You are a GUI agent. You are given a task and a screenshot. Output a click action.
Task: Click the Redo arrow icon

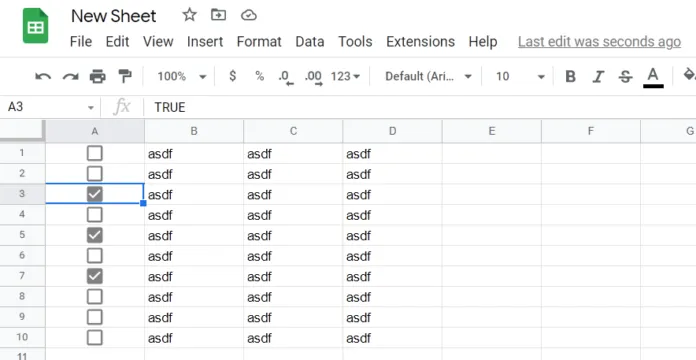pyautogui.click(x=71, y=77)
